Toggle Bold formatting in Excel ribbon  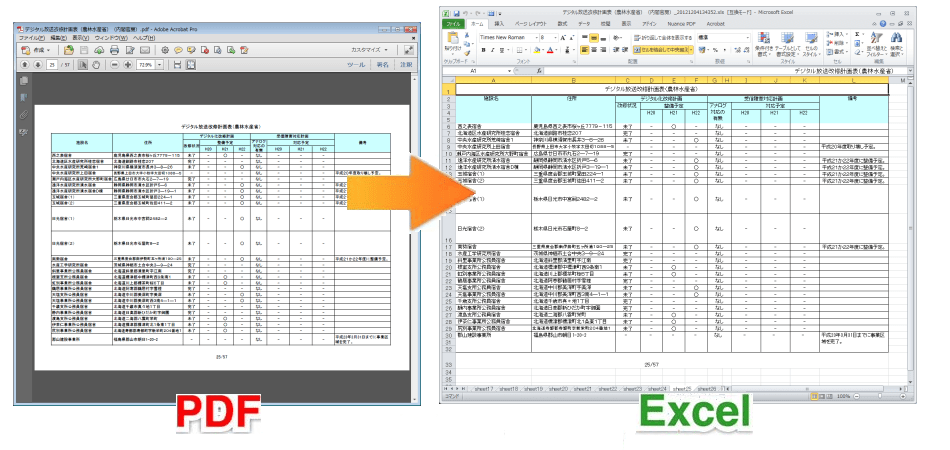point(483,48)
